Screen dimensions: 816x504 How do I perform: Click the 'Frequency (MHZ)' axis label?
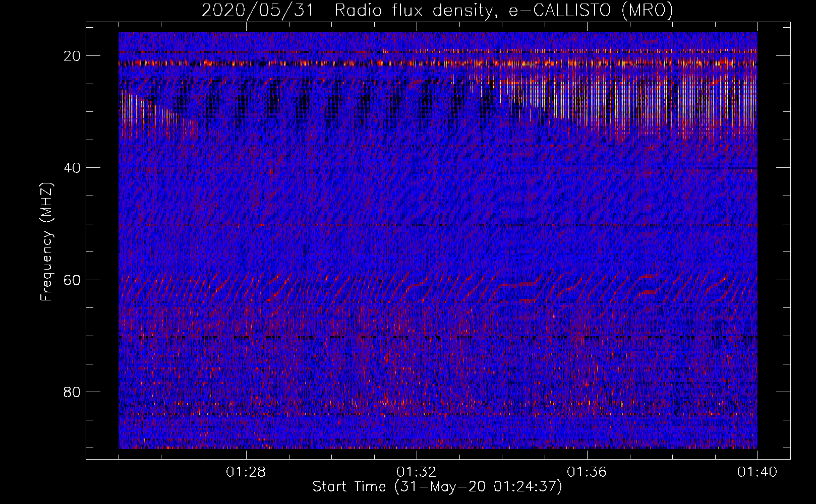[x=46, y=241]
